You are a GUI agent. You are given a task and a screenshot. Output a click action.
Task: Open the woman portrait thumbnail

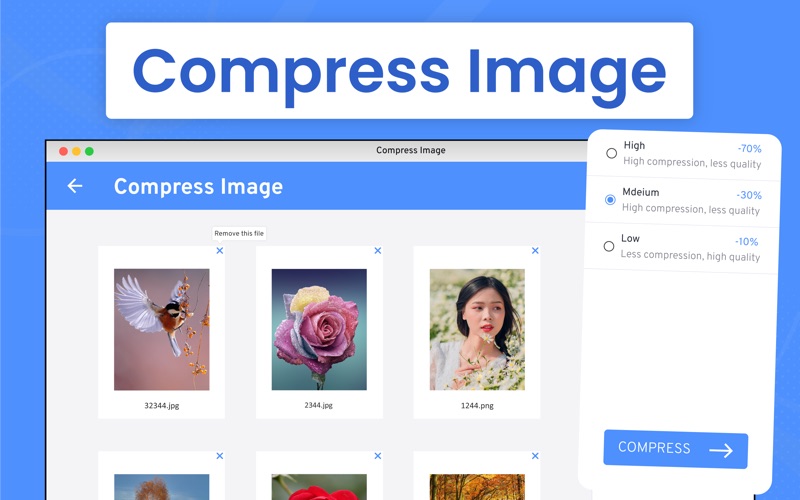tap(477, 330)
